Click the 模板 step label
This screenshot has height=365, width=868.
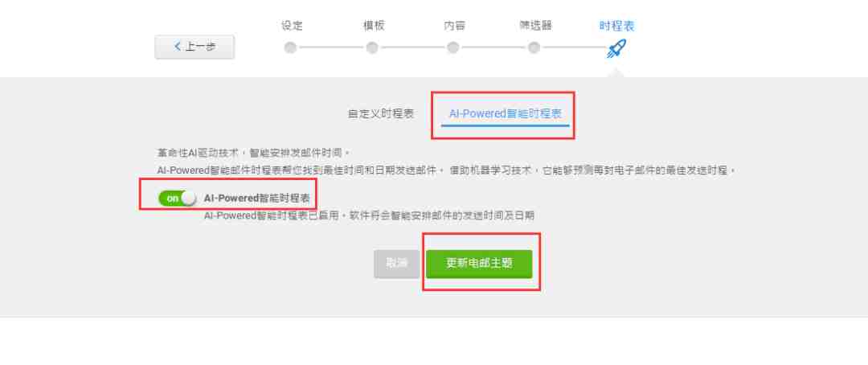coord(374,26)
